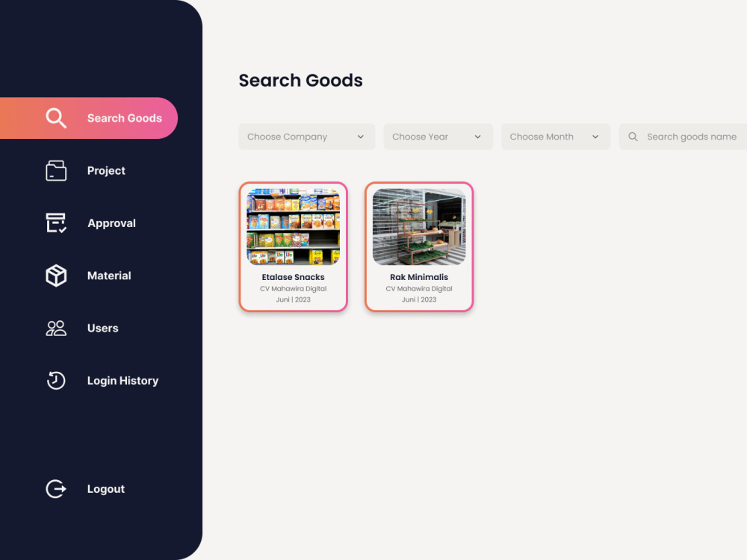
Task: Click the Approval archive-check icon
Action: click(56, 223)
